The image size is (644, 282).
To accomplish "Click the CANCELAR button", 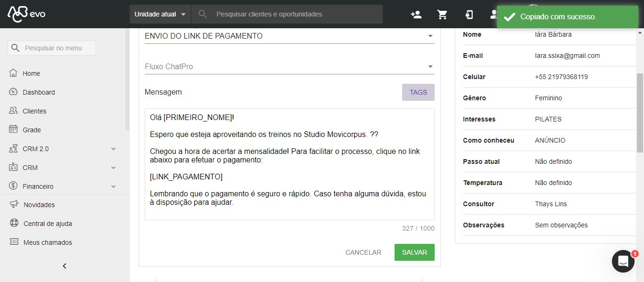I will [x=363, y=252].
